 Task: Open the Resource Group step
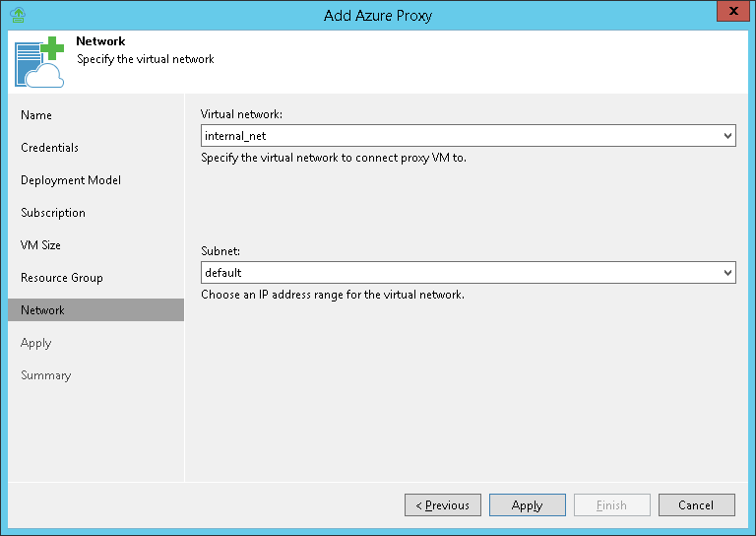62,278
